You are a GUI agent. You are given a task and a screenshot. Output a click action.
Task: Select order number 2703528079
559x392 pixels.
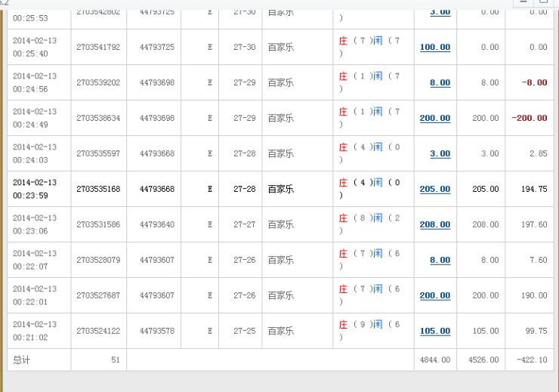(98, 260)
